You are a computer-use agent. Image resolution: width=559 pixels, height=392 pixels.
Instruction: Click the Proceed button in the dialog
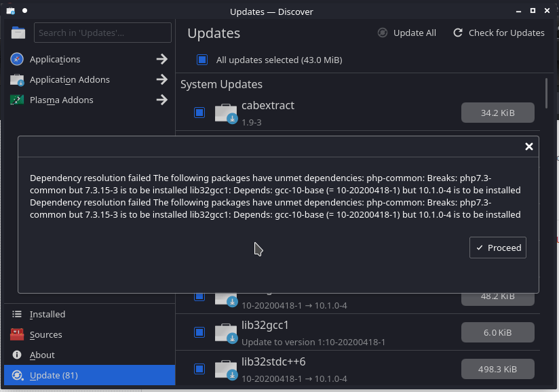498,248
